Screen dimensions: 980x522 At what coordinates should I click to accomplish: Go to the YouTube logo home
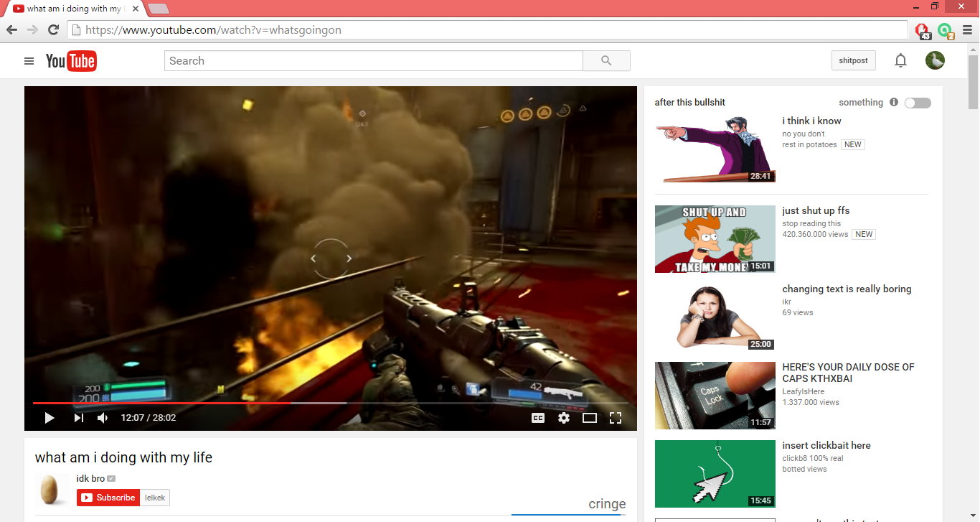(x=71, y=61)
